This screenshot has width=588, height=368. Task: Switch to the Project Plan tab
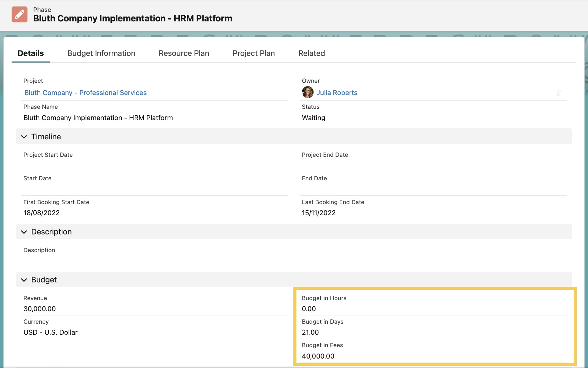click(x=253, y=53)
